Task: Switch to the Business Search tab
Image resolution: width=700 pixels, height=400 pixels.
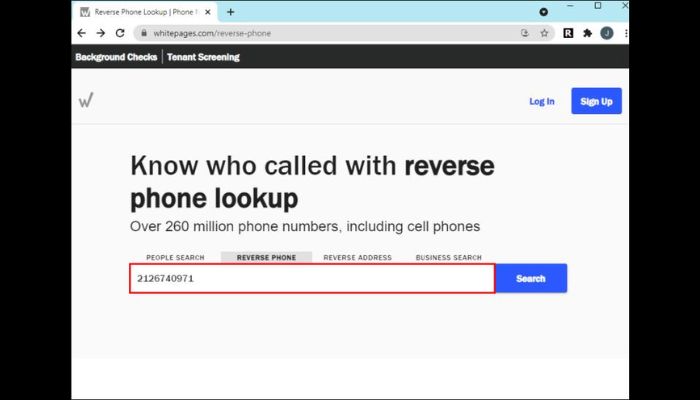Action: (449, 258)
